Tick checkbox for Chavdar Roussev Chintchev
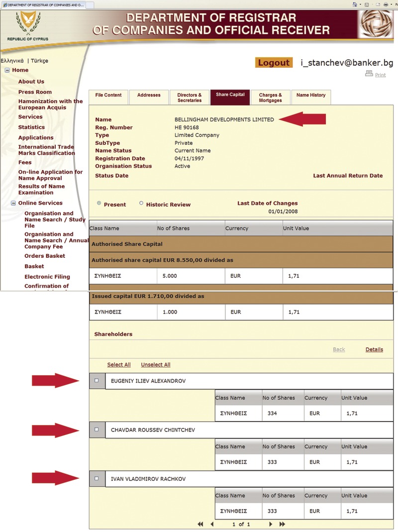This screenshot has height=532, width=398. point(97,429)
